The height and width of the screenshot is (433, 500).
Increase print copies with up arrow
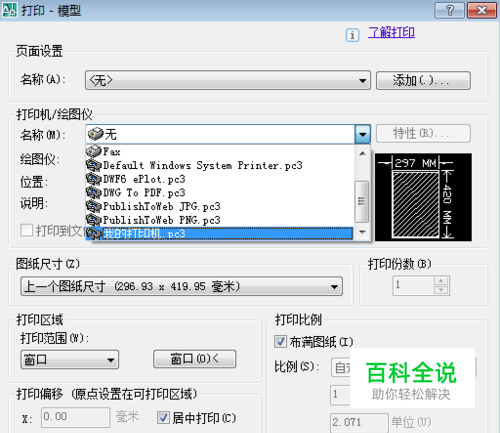(x=441, y=281)
